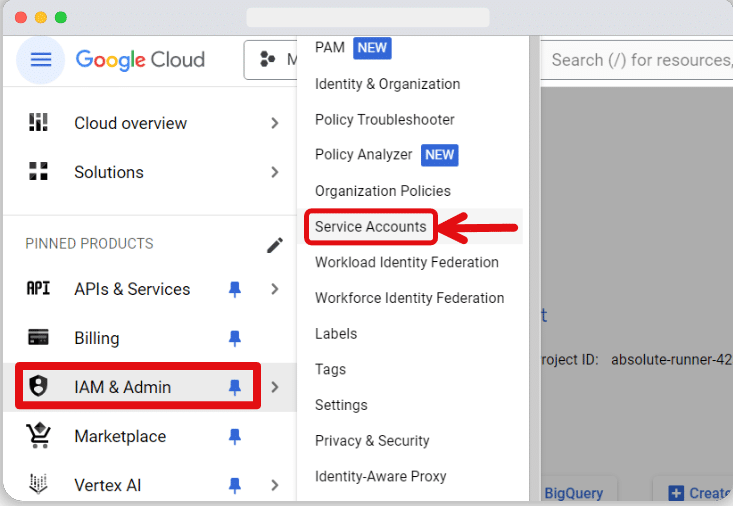Click Solutions in the sidebar
733x506 pixels.
click(x=109, y=172)
